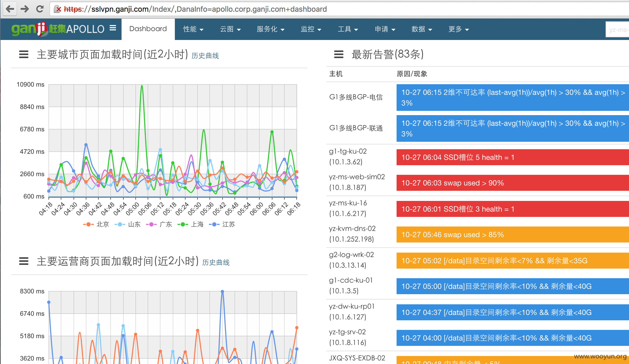Select host g1-tg-ku-02 (10.1.3.62)
The width and height of the screenshot is (629, 364).
(x=348, y=157)
